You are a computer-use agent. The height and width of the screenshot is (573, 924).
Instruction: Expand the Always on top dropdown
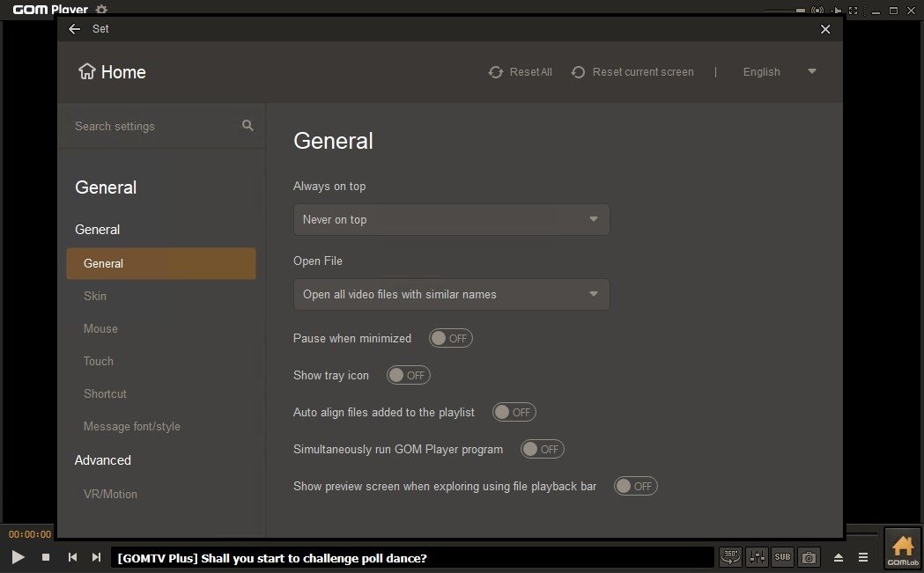[x=451, y=219]
